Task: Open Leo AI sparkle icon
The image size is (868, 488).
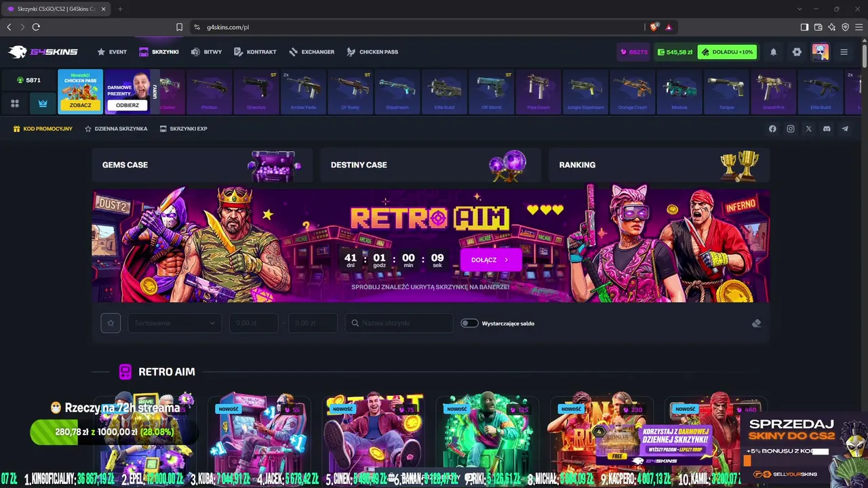Action: 832,27
